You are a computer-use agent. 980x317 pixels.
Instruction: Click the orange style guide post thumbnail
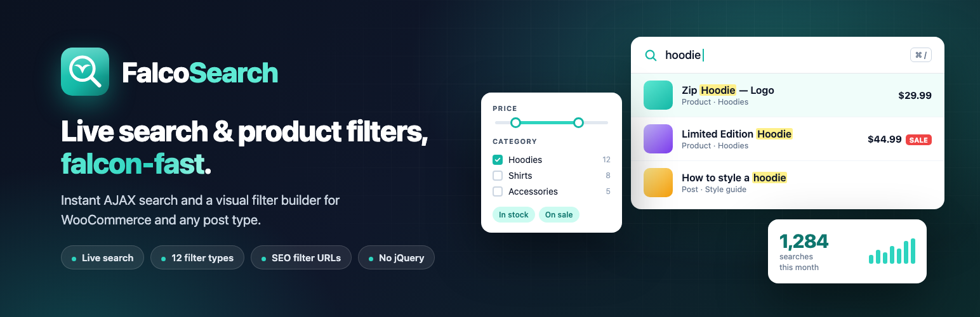[658, 183]
